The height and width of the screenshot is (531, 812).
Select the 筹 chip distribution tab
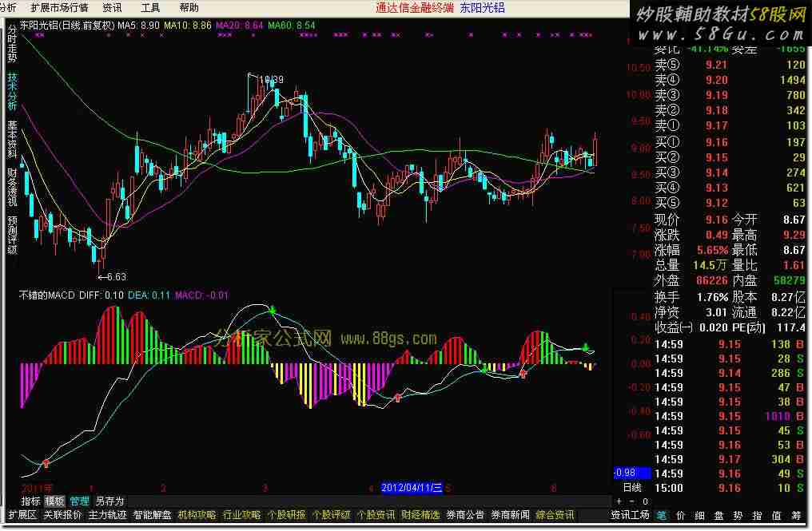point(796,515)
